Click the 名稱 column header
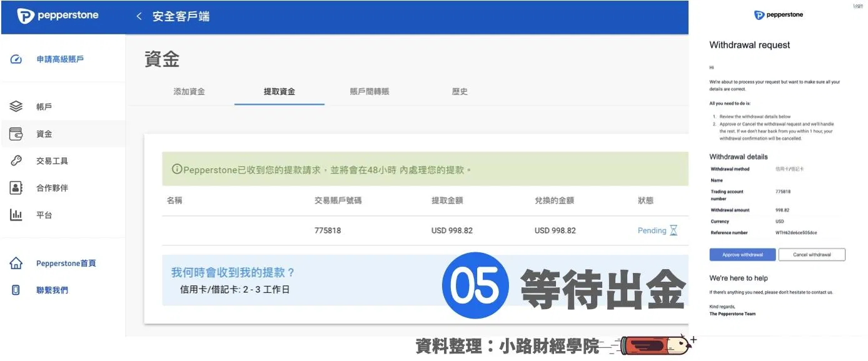Image resolution: width=868 pixels, height=361 pixels. (174, 200)
